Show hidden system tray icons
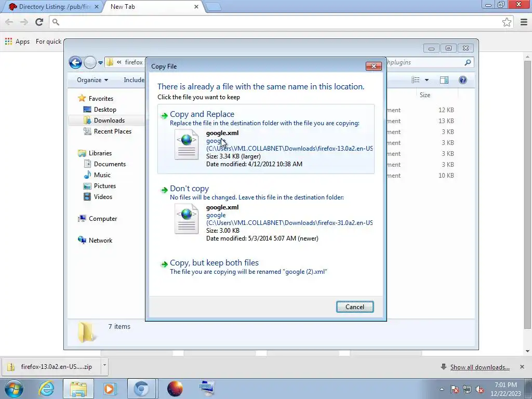The width and height of the screenshot is (532, 399). 442,389
